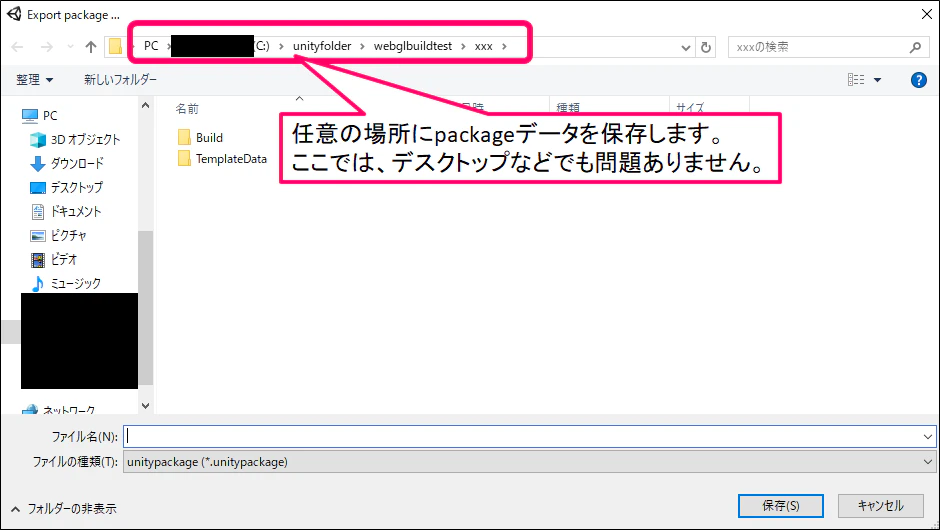
Task: Go forward with the right arrow
Action: pyautogui.click(x=46, y=47)
